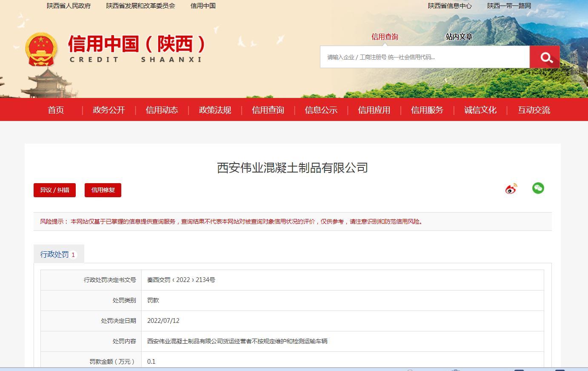The height and width of the screenshot is (371, 588).
Task: Visit 陕西省信息中心 link
Action: (450, 6)
